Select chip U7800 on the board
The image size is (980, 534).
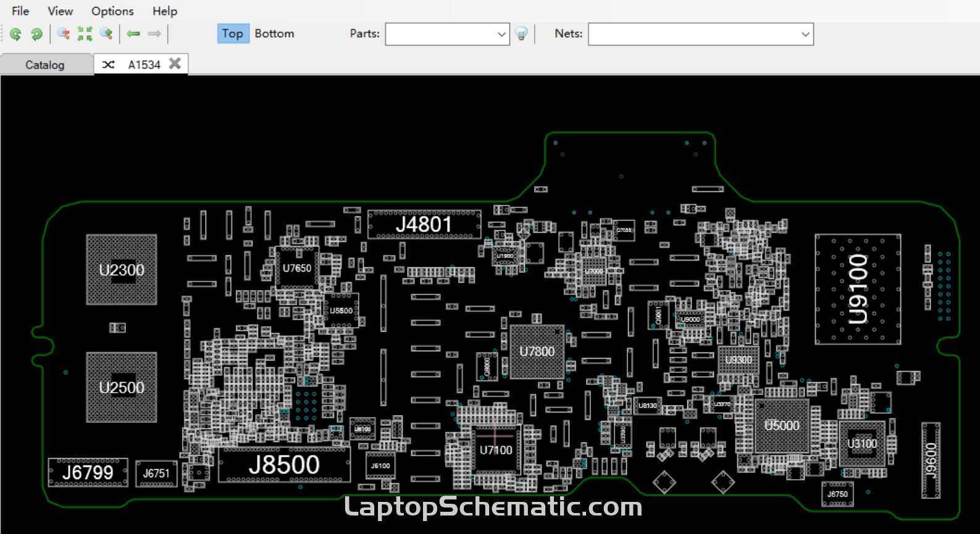point(537,352)
